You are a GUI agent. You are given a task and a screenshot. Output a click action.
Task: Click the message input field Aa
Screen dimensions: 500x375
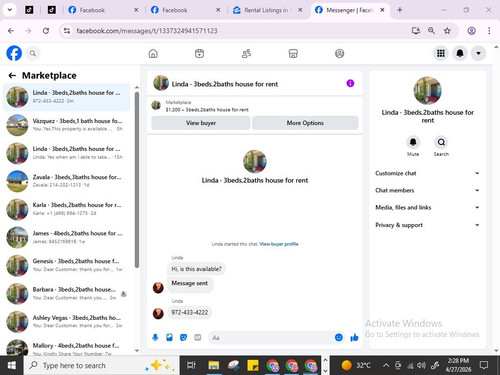coord(270,338)
